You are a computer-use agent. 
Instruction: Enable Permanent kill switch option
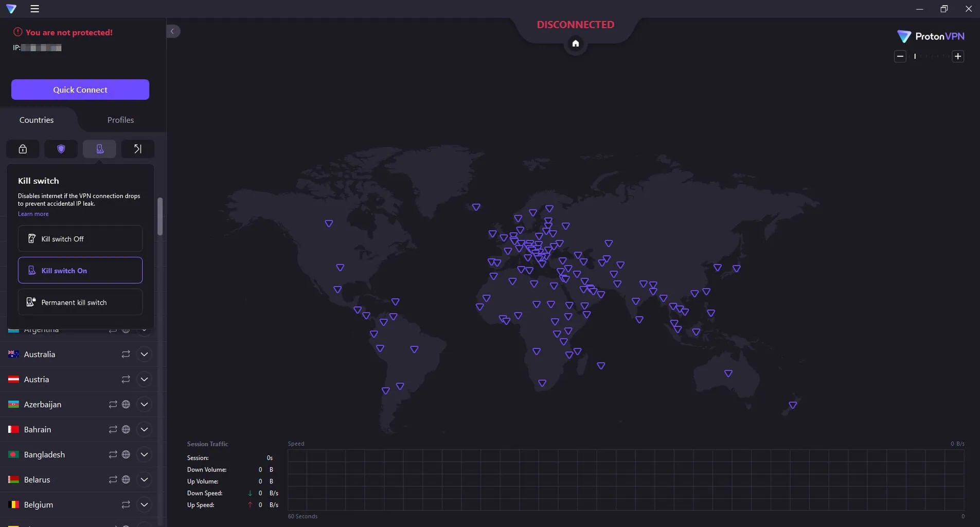click(80, 303)
